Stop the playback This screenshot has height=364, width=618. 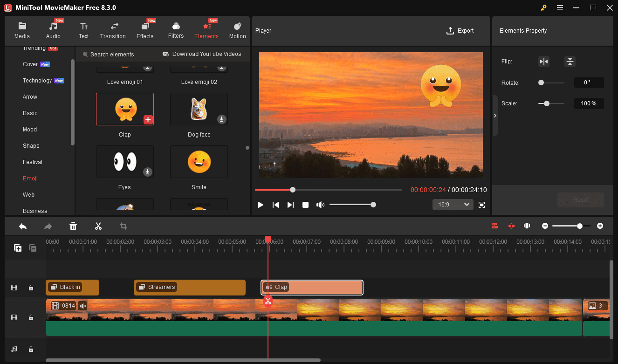click(x=305, y=205)
